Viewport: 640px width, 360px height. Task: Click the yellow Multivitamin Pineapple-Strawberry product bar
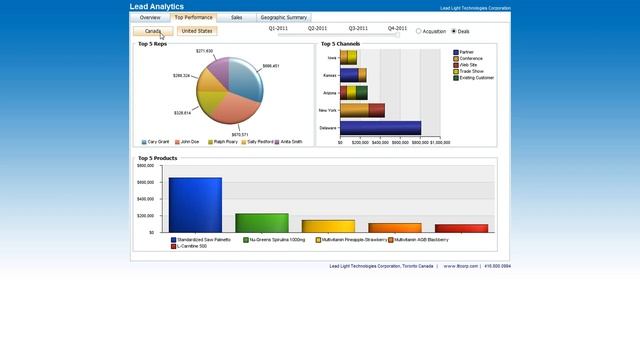tap(328, 226)
